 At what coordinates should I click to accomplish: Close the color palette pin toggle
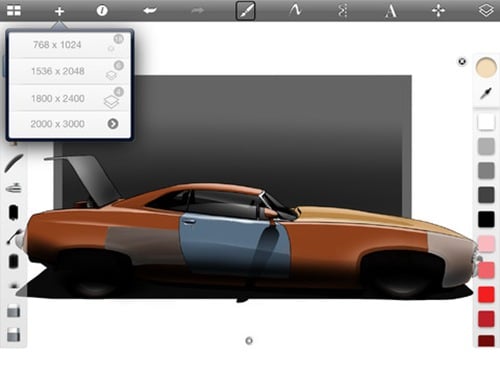(x=462, y=62)
